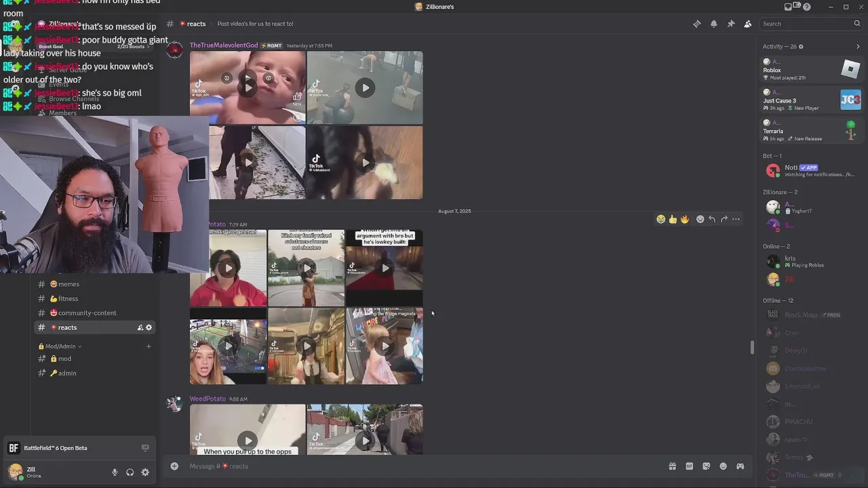
Task: Open the GIF picker
Action: click(689, 466)
